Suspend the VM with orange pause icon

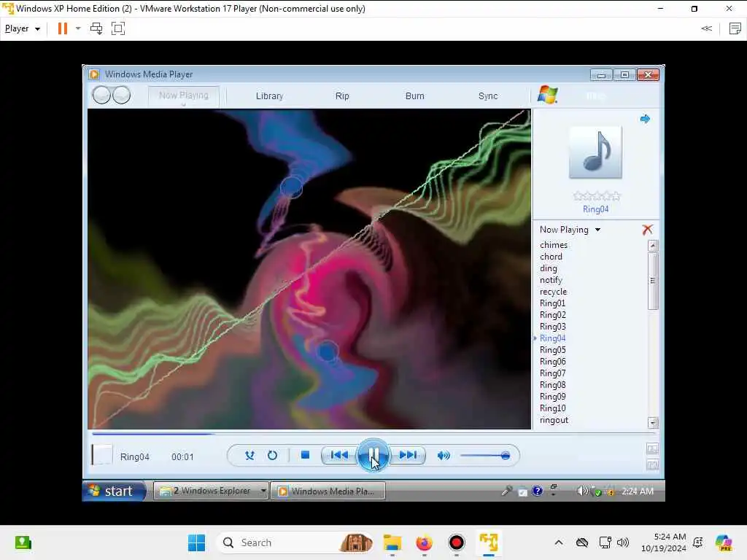[63, 28]
